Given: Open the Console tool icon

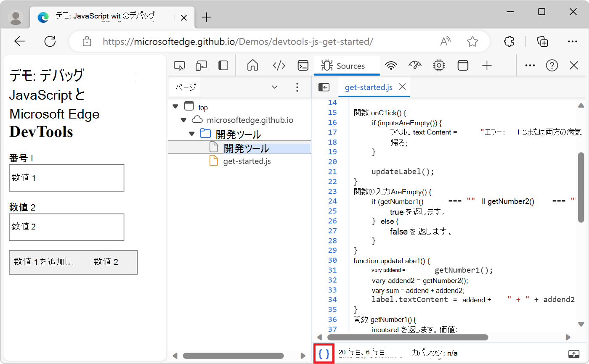Looking at the screenshot, I should click(303, 66).
